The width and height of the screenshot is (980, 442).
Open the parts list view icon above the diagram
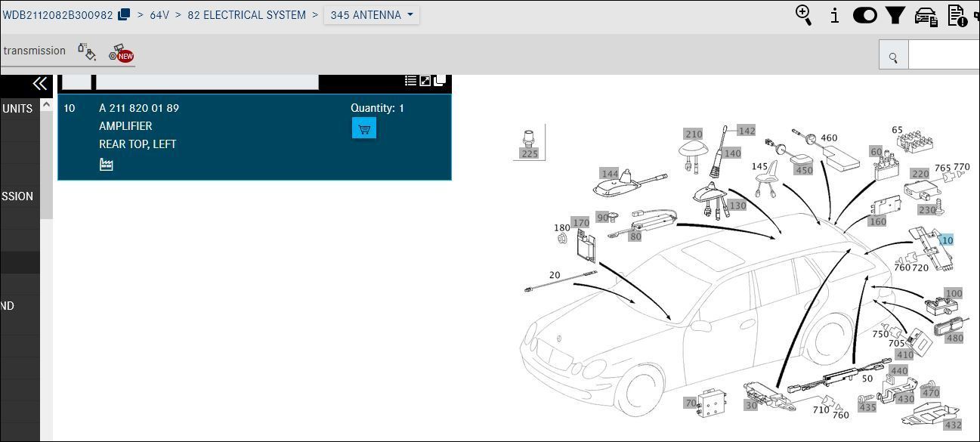(x=411, y=79)
